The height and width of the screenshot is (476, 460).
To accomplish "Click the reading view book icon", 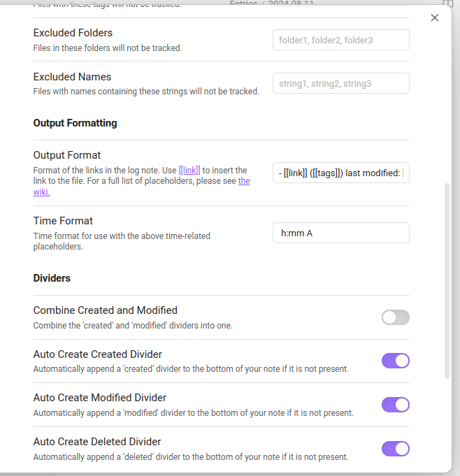I will click(x=449, y=3).
